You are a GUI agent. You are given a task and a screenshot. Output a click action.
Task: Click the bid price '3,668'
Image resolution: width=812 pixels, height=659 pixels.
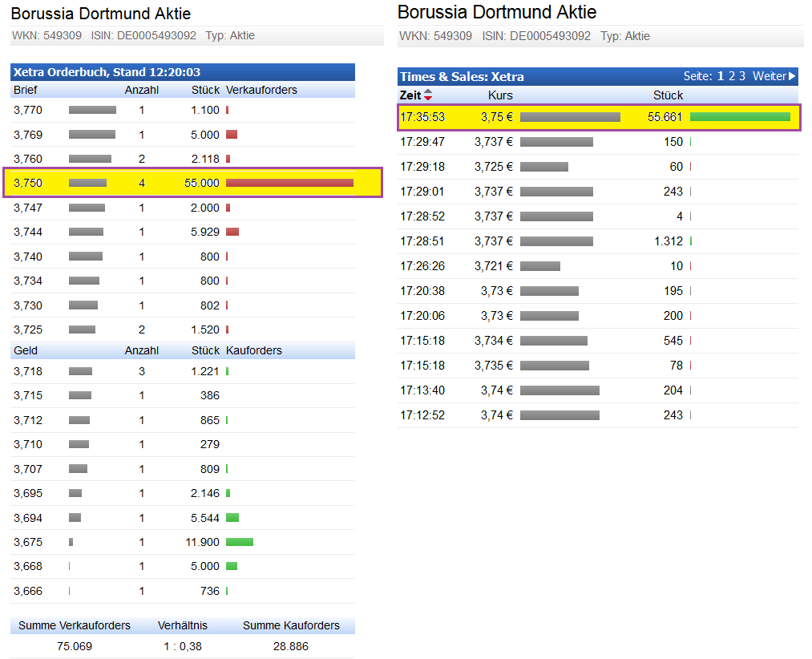point(28,566)
